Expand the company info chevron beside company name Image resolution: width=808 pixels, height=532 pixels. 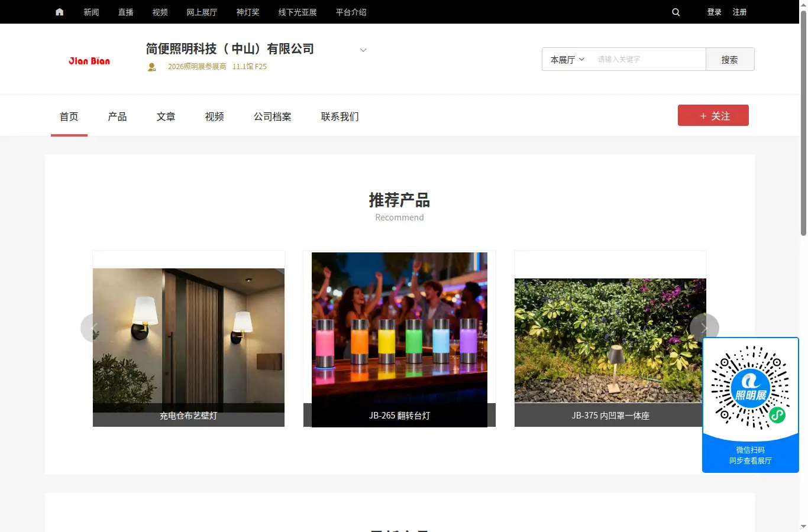[363, 50]
